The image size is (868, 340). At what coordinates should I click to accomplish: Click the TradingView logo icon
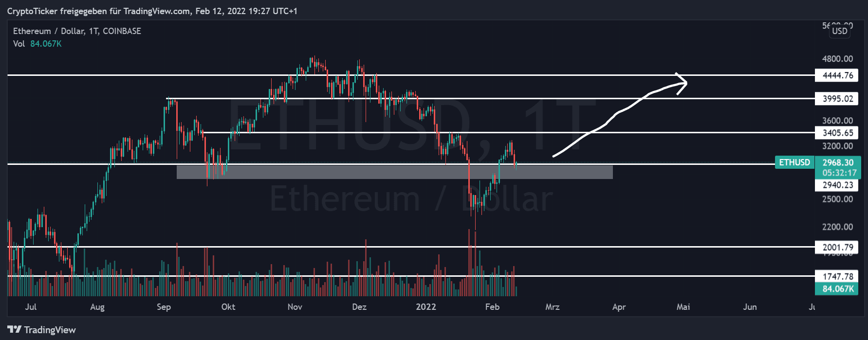(15, 330)
